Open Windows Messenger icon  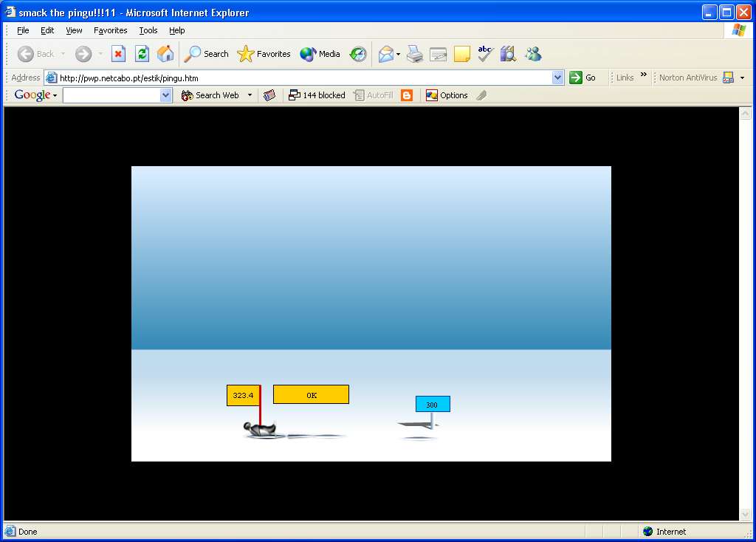(x=533, y=54)
